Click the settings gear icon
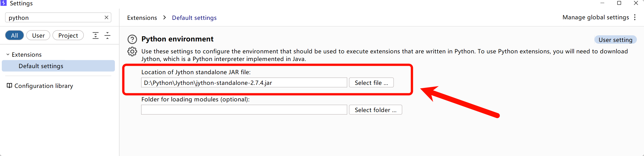This screenshot has height=156, width=644. (x=132, y=52)
